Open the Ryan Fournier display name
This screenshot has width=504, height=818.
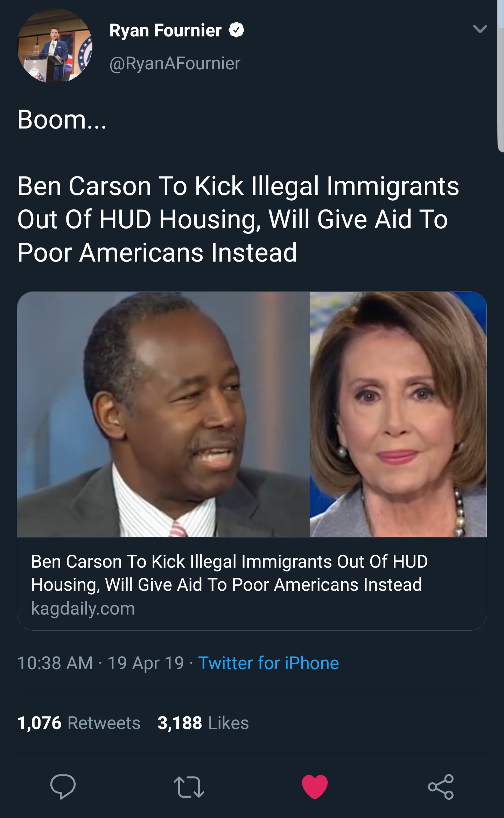click(166, 30)
